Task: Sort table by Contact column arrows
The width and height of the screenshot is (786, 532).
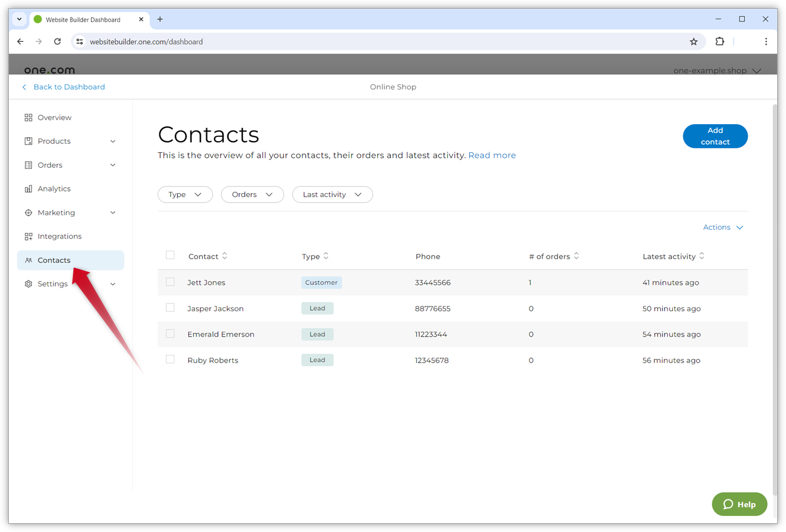Action: coord(225,256)
